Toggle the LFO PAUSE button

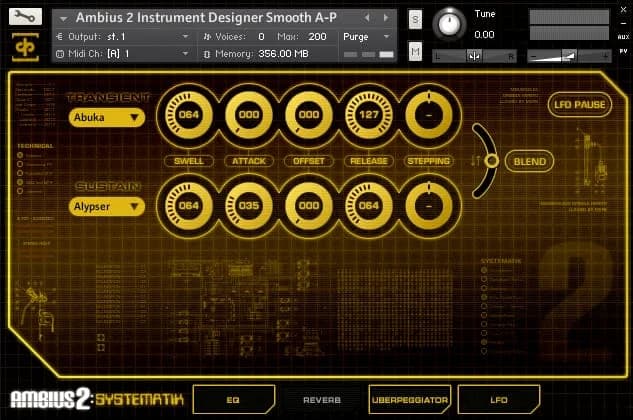[581, 105]
